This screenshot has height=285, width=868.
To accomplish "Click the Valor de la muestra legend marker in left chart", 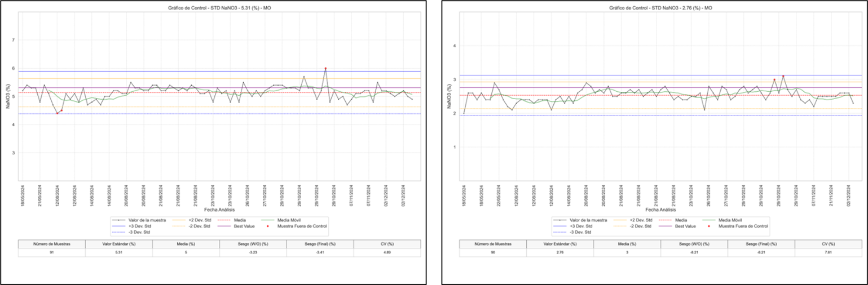I will (x=119, y=220).
